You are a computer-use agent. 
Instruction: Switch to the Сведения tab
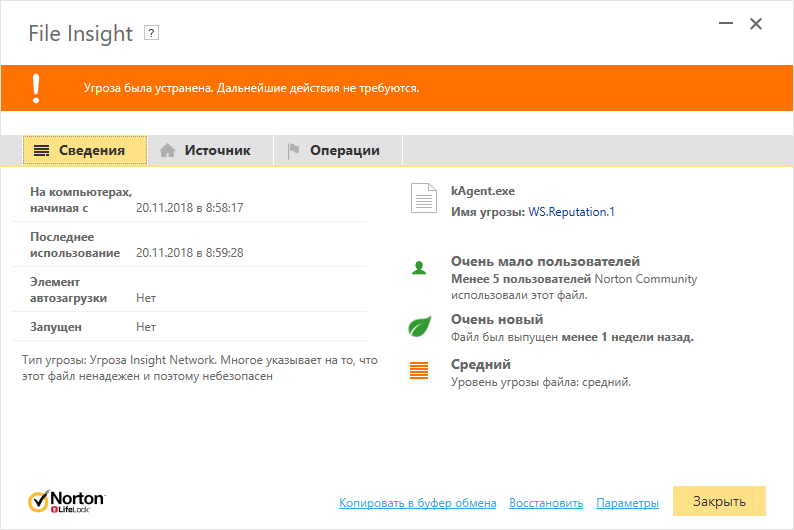85,150
